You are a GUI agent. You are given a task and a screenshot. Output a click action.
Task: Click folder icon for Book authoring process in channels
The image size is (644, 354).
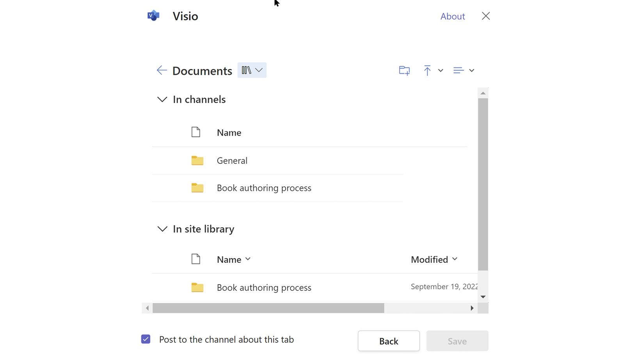[197, 188]
